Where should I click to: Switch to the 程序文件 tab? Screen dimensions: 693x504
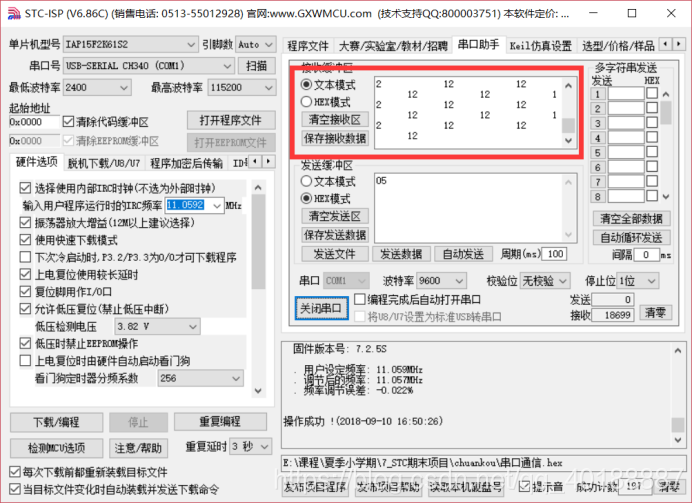pyautogui.click(x=308, y=46)
